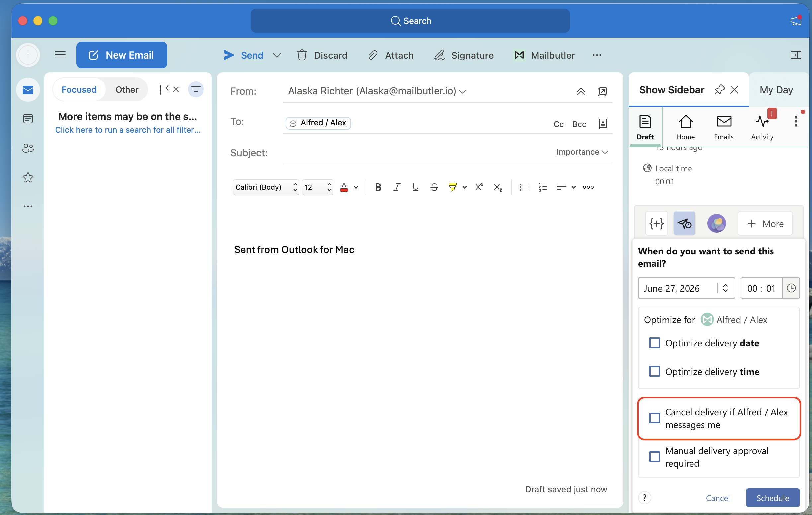This screenshot has width=812, height=515.
Task: Open the calendar icon in left sidebar
Action: pyautogui.click(x=28, y=119)
